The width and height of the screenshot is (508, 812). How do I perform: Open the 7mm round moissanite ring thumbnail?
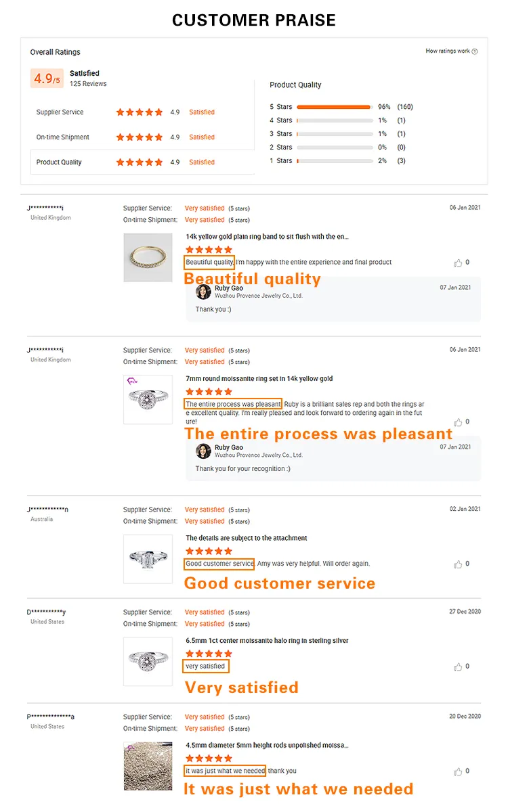click(x=148, y=399)
